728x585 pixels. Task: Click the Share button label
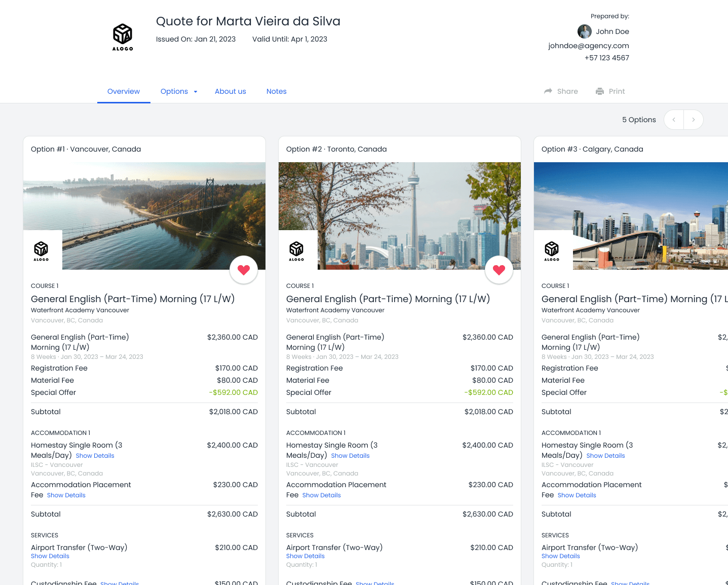567,91
